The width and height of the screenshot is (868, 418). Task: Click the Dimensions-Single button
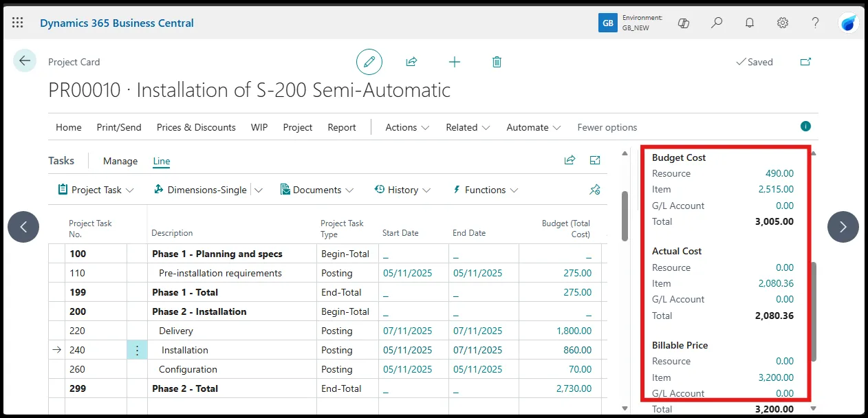click(199, 190)
